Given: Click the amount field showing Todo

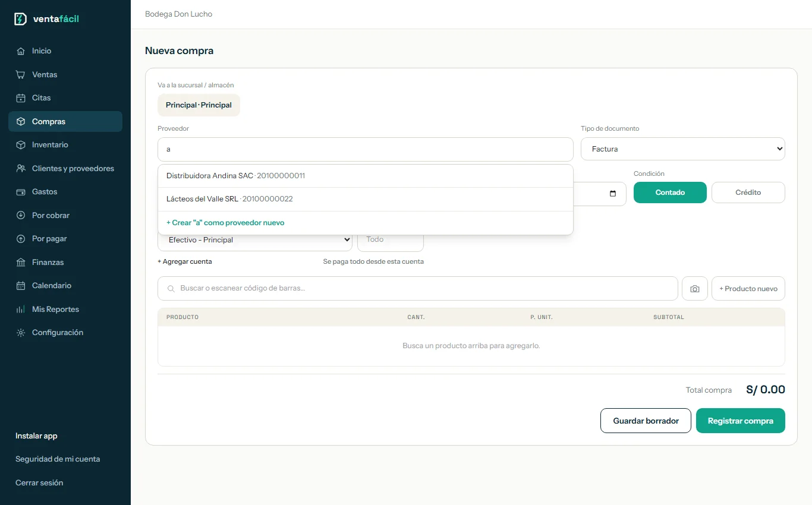Looking at the screenshot, I should click(391, 240).
